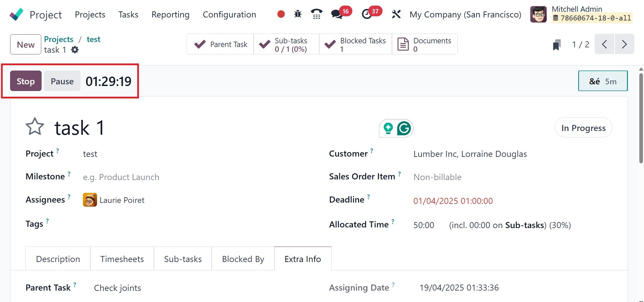Click the bookmark icon near pager
Viewport: 644px width, 302px height.
(x=557, y=45)
